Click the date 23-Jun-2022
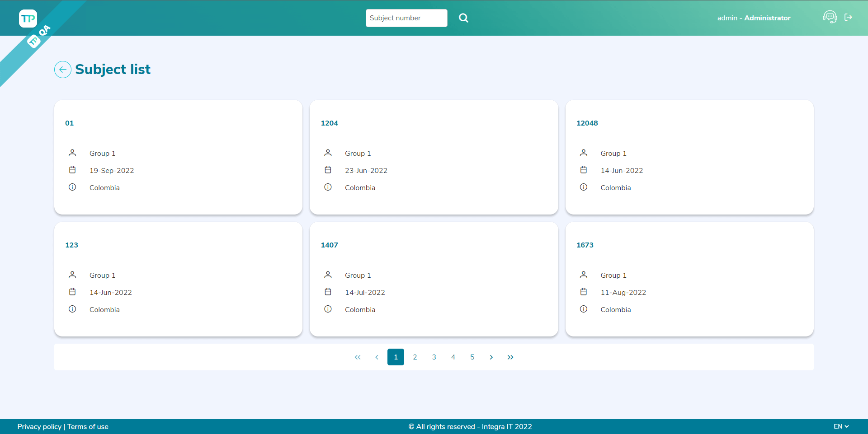This screenshot has height=434, width=868. pos(366,171)
